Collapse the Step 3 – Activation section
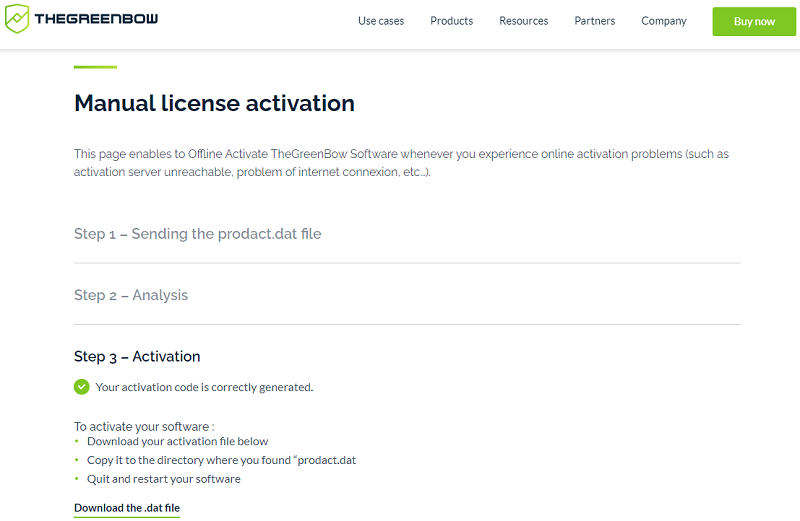800x521 pixels. pos(137,356)
